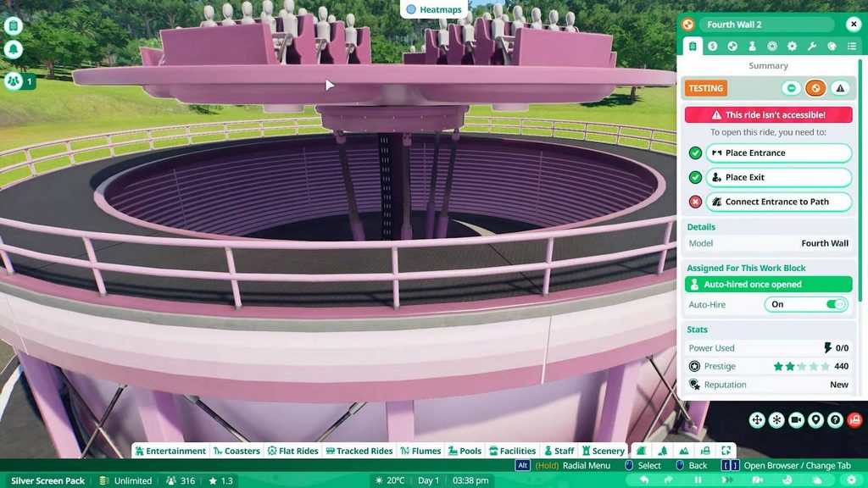Click the undo arrow

pos(644,480)
